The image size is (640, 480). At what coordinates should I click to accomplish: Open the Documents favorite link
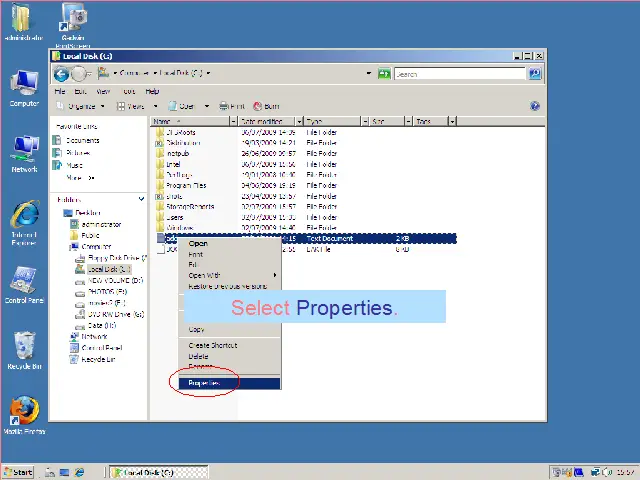(82, 141)
